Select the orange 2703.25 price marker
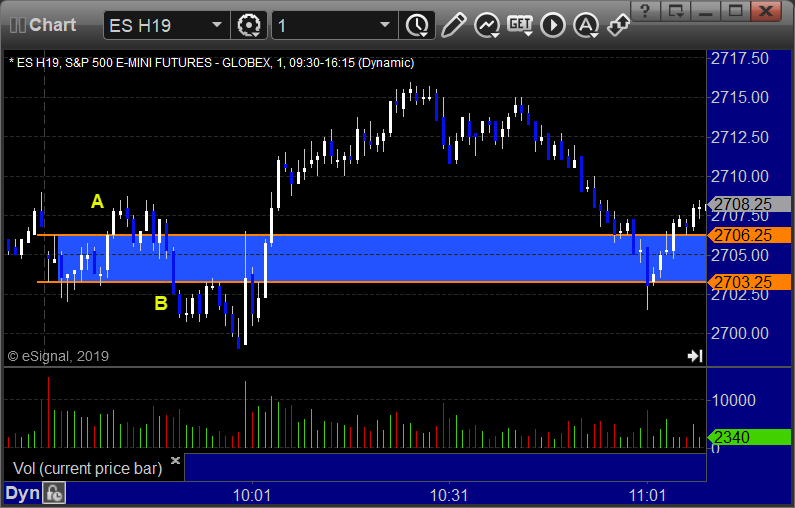 [749, 282]
